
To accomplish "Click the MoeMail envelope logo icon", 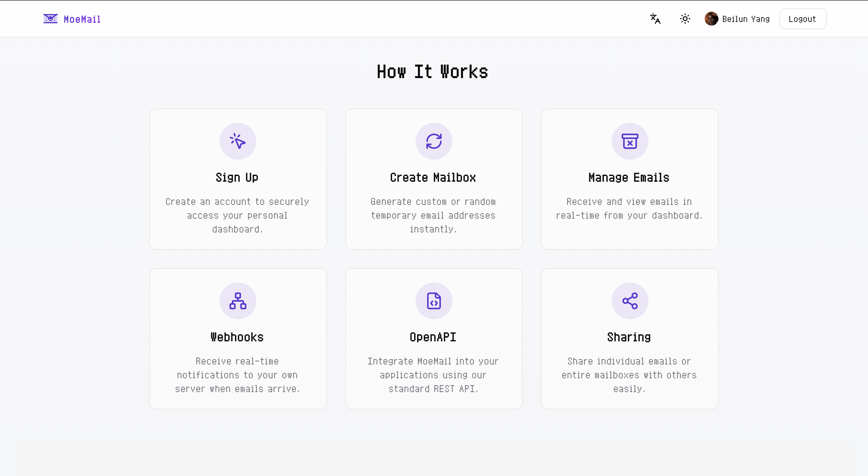I will point(50,19).
